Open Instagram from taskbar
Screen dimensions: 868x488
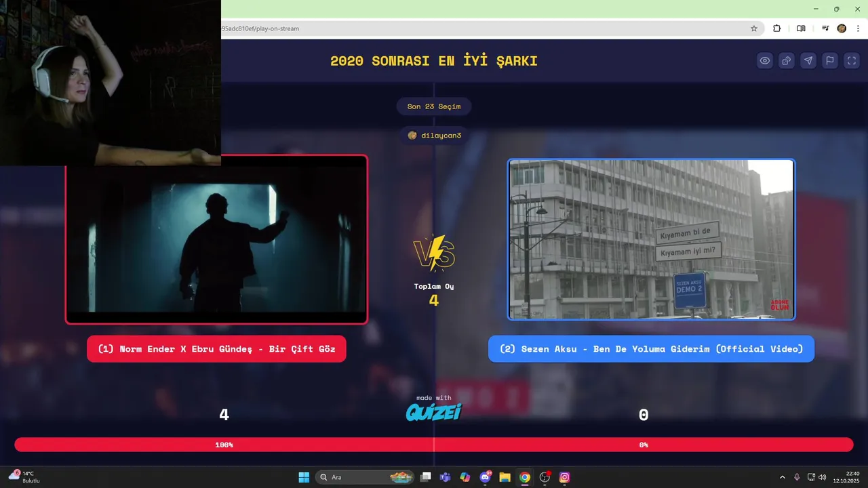pyautogui.click(x=564, y=477)
